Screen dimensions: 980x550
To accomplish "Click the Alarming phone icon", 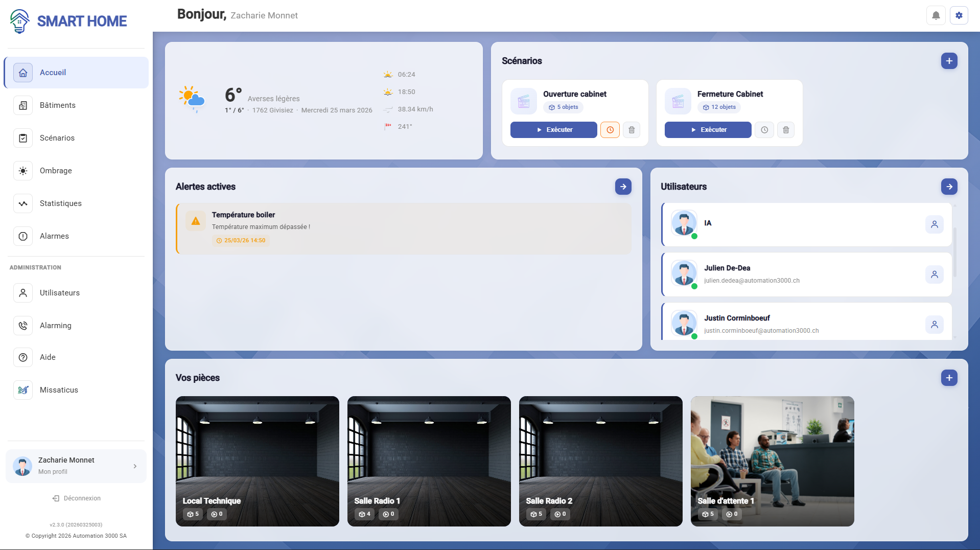I will (23, 326).
